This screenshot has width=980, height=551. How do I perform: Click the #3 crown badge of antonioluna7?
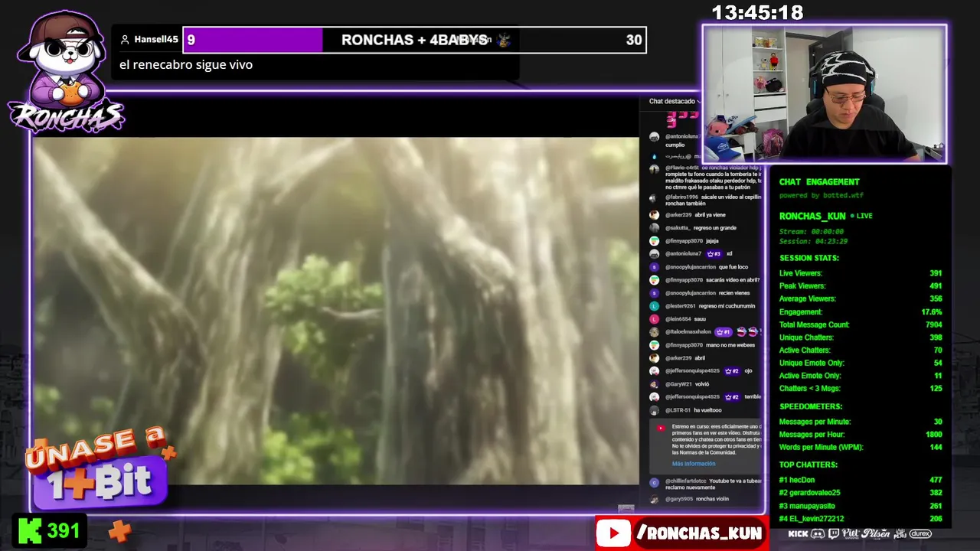pos(713,254)
